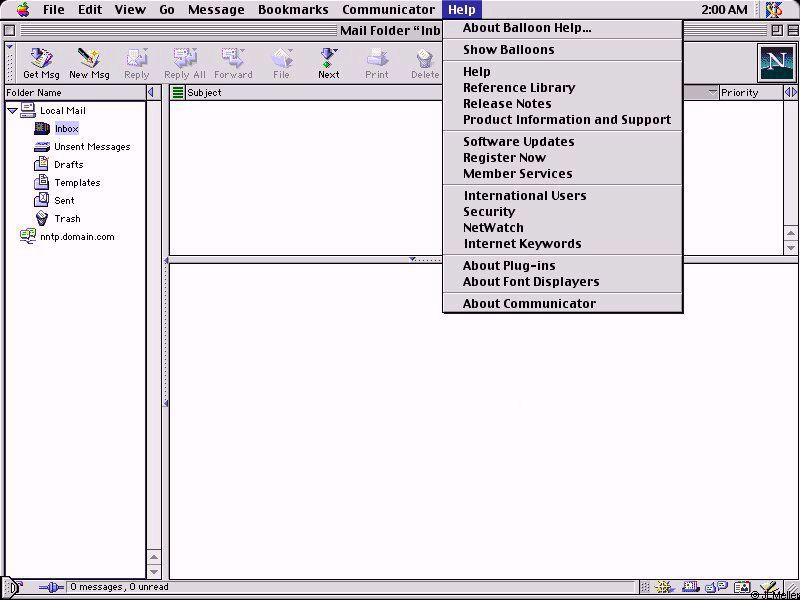Open the Drafts folder

(68, 165)
